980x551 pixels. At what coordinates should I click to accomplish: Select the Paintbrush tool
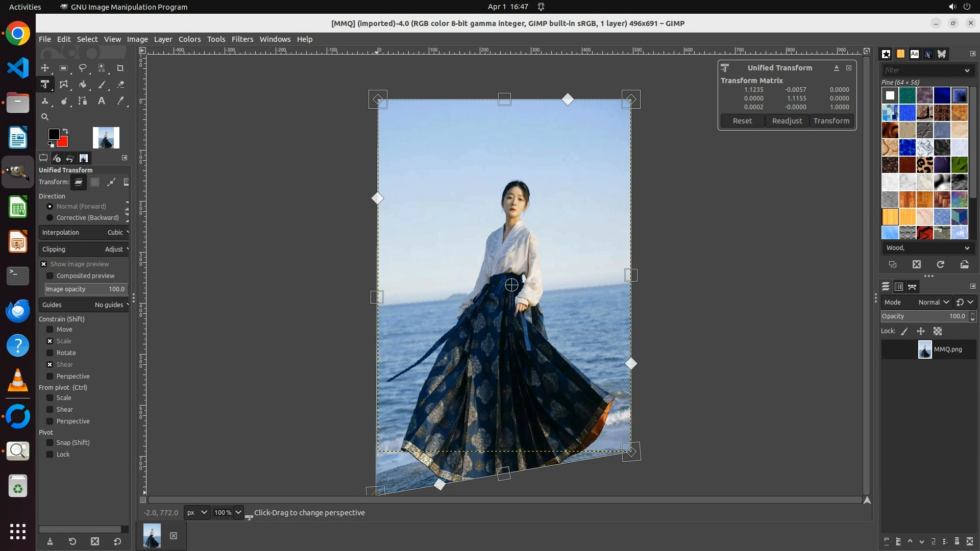[x=102, y=85]
